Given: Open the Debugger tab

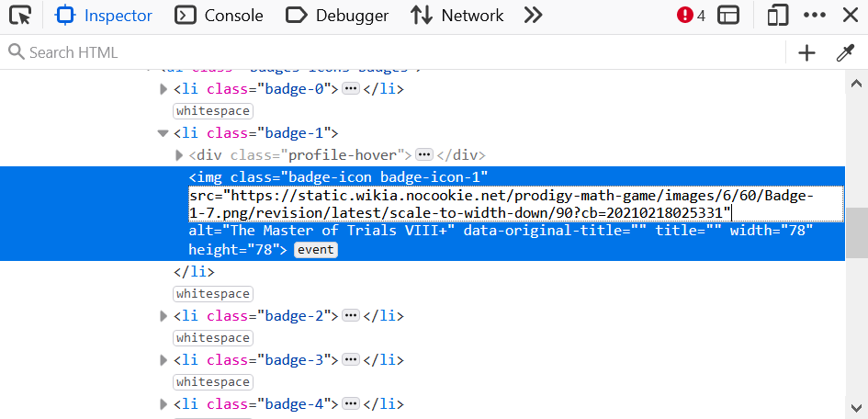Looking at the screenshot, I should point(337,16).
